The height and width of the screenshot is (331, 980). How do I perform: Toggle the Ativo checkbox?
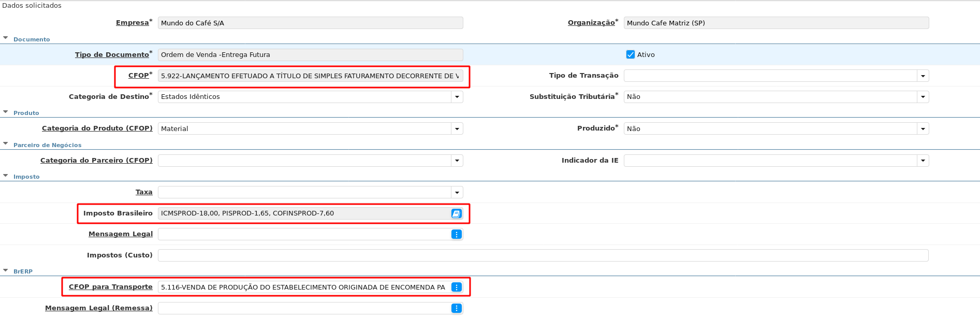pyautogui.click(x=631, y=55)
